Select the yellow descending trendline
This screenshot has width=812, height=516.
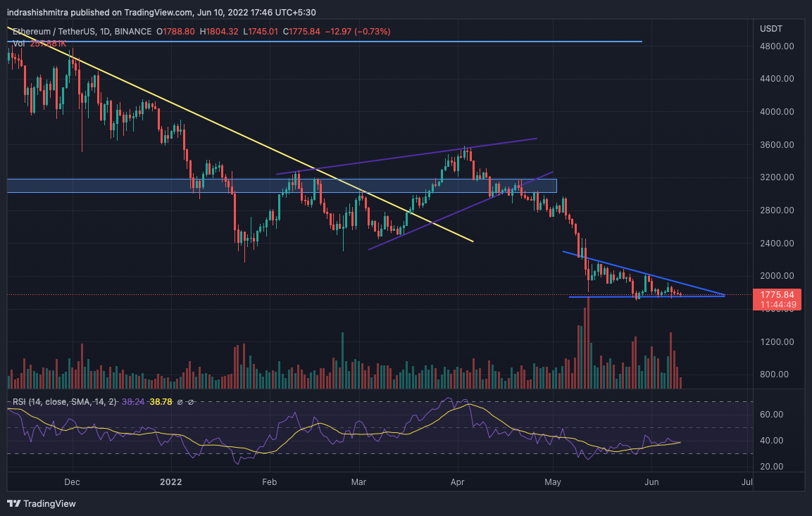[211, 127]
